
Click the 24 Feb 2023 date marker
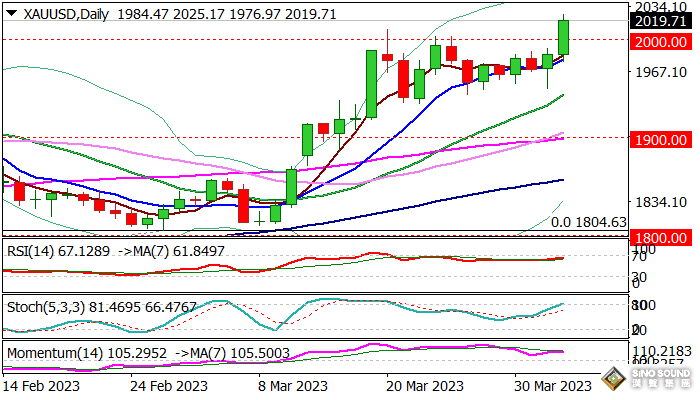point(172,385)
